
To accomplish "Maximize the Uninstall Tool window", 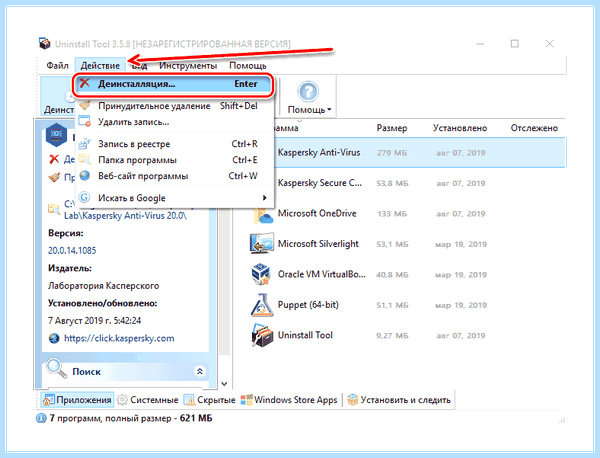I will click(515, 43).
